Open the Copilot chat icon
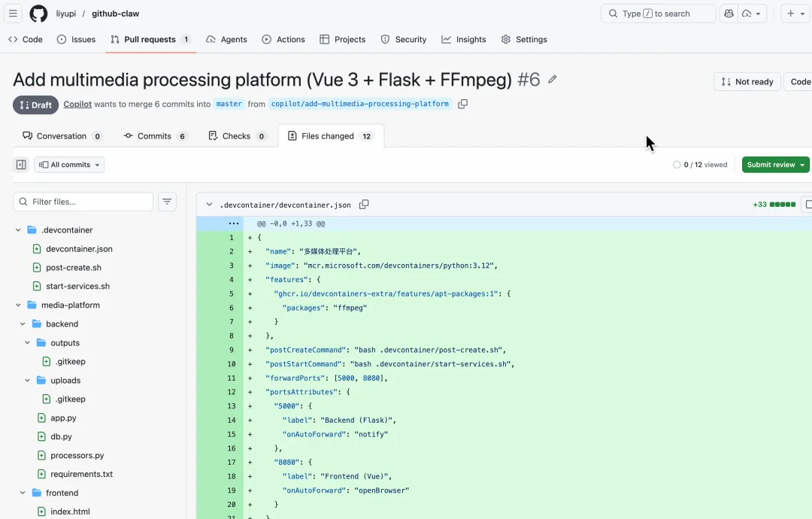Screen dimensions: 812x519 tap(728, 14)
